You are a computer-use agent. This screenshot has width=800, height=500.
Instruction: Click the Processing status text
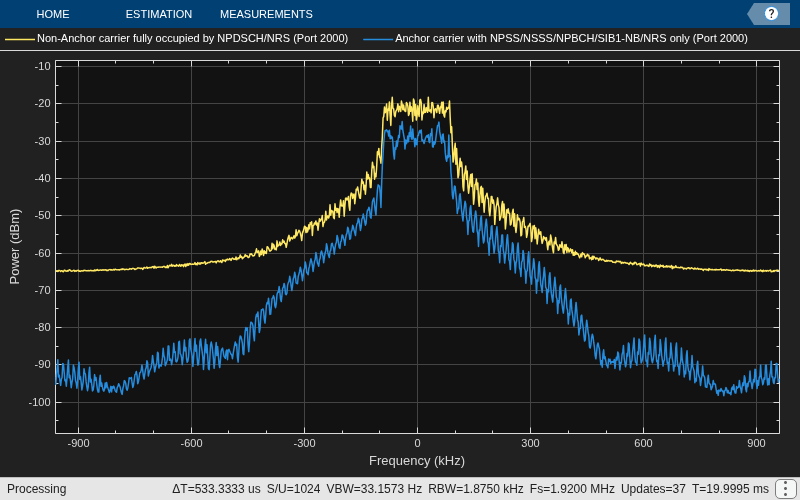[37, 489]
